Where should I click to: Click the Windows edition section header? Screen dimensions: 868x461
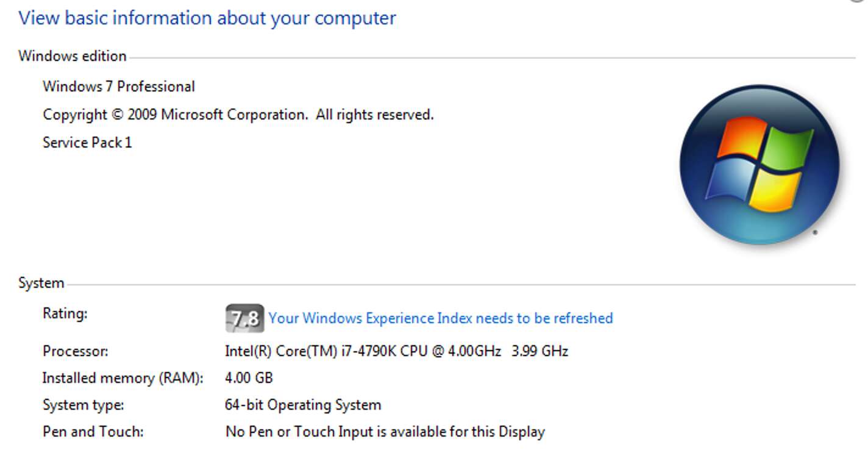coord(73,56)
